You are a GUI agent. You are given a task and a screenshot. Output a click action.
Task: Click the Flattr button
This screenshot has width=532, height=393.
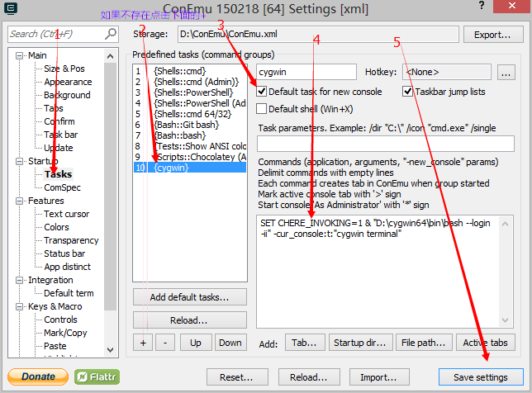pyautogui.click(x=97, y=376)
